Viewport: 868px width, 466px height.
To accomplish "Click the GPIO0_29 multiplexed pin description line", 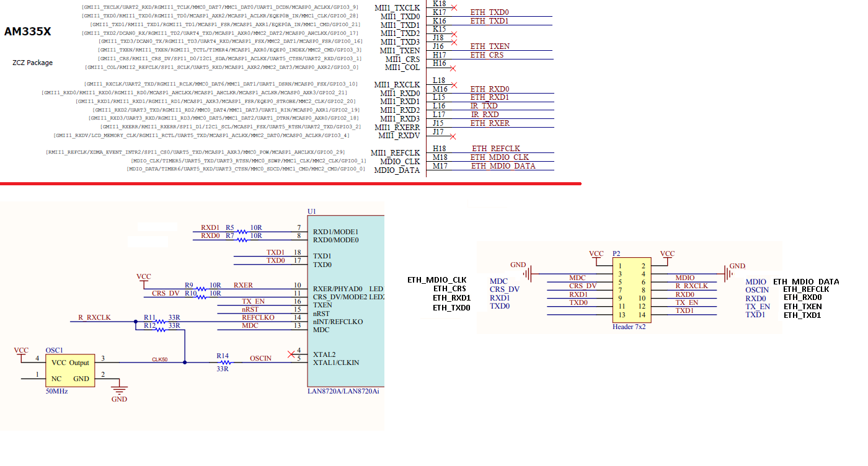I will pos(195,152).
